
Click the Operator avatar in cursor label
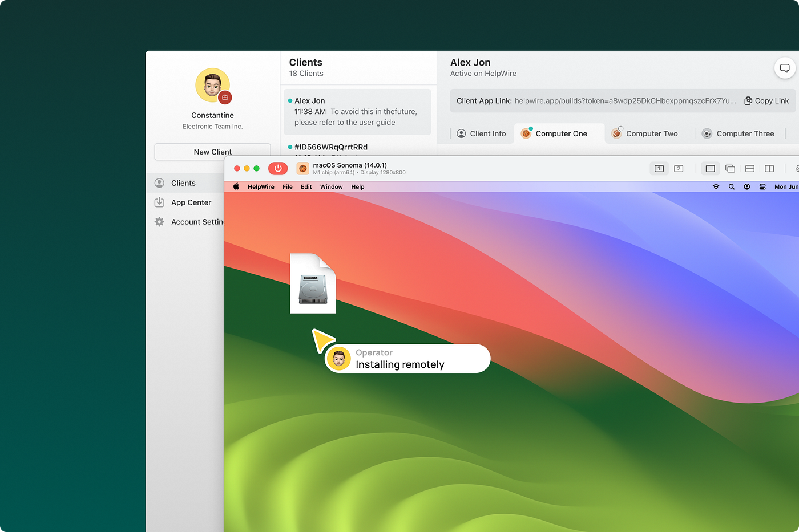(339, 359)
